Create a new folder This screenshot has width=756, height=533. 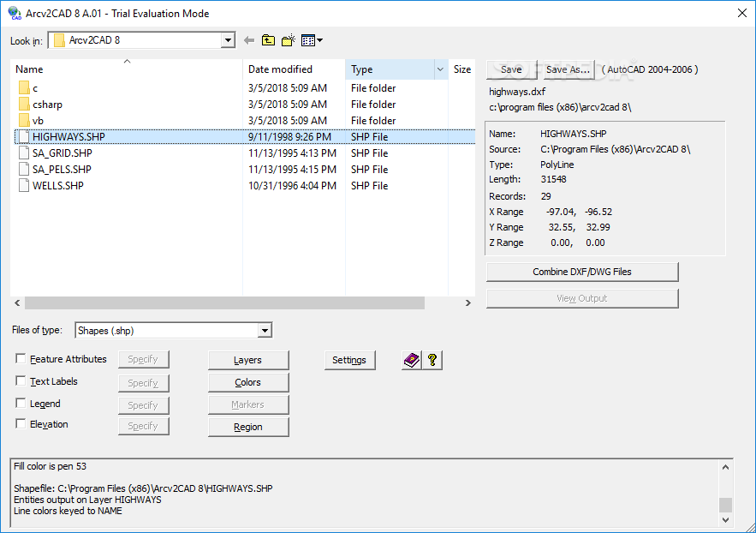(289, 40)
